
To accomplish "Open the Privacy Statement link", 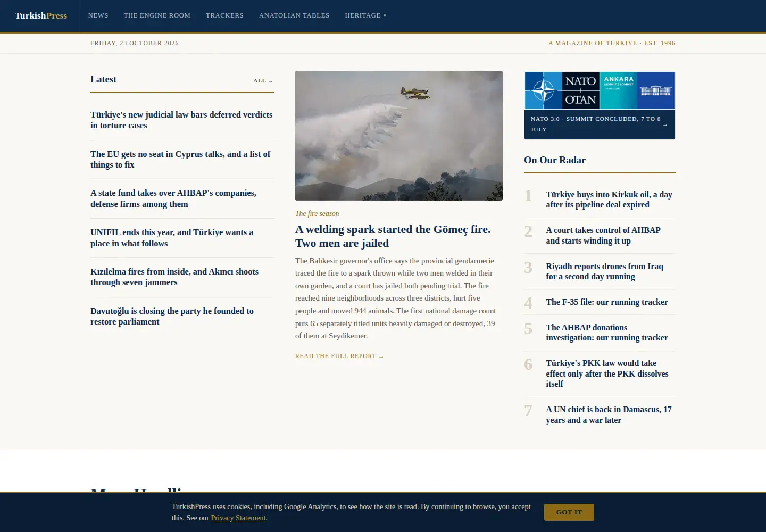I will 238,518.
